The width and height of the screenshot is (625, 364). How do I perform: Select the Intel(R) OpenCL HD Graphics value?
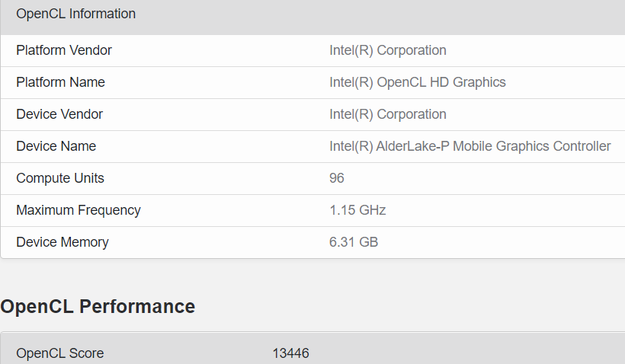coord(417,82)
